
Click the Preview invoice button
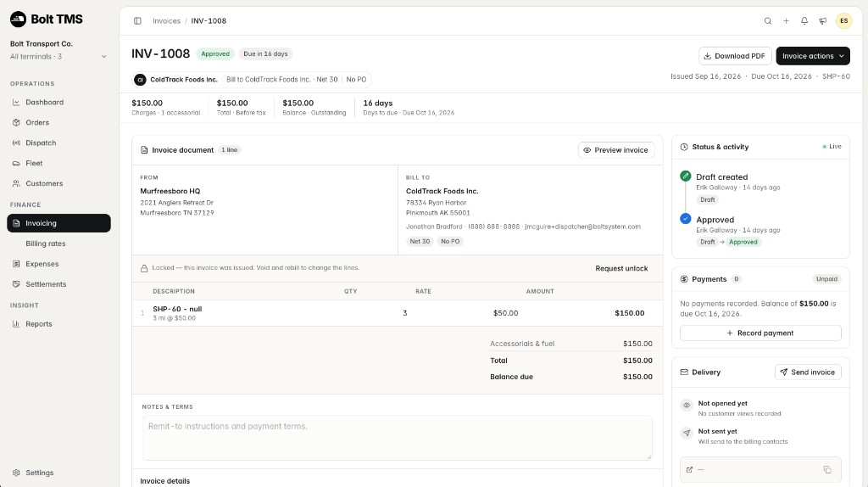[616, 150]
